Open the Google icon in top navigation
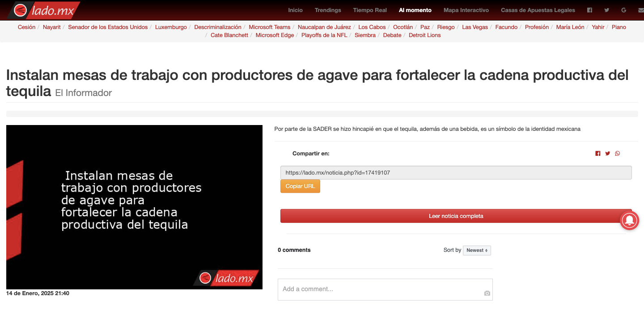The image size is (644, 309). tap(623, 10)
